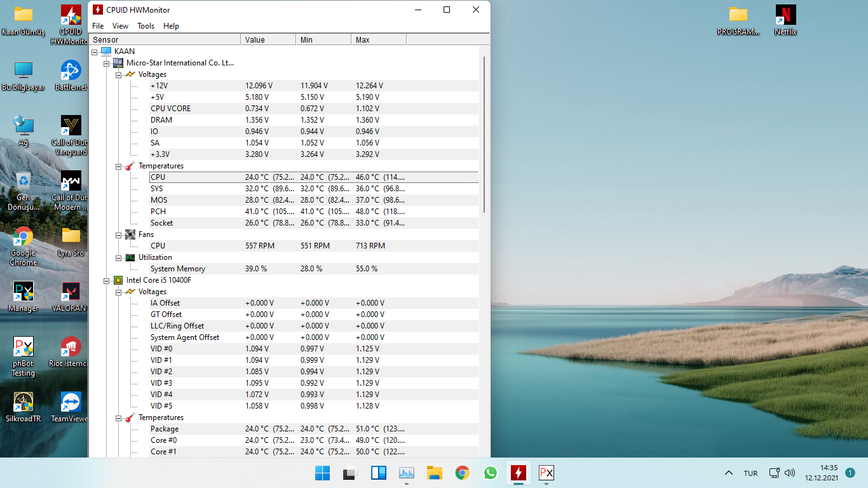Collapse the Fans group
Viewport: 868px width, 488px height.
click(119, 234)
